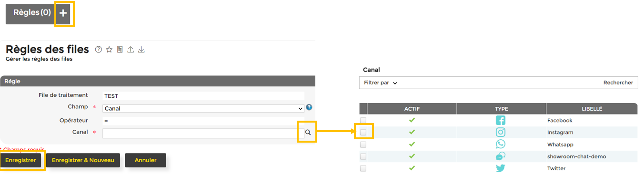The height and width of the screenshot is (176, 644).
Task: Click the Enregistrer button
Action: click(20, 160)
